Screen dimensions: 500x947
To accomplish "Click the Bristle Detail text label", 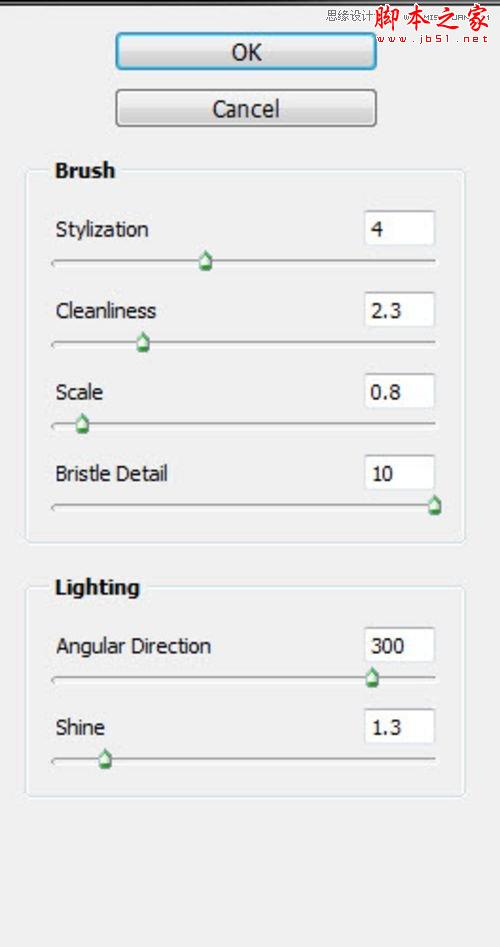I will pos(112,474).
